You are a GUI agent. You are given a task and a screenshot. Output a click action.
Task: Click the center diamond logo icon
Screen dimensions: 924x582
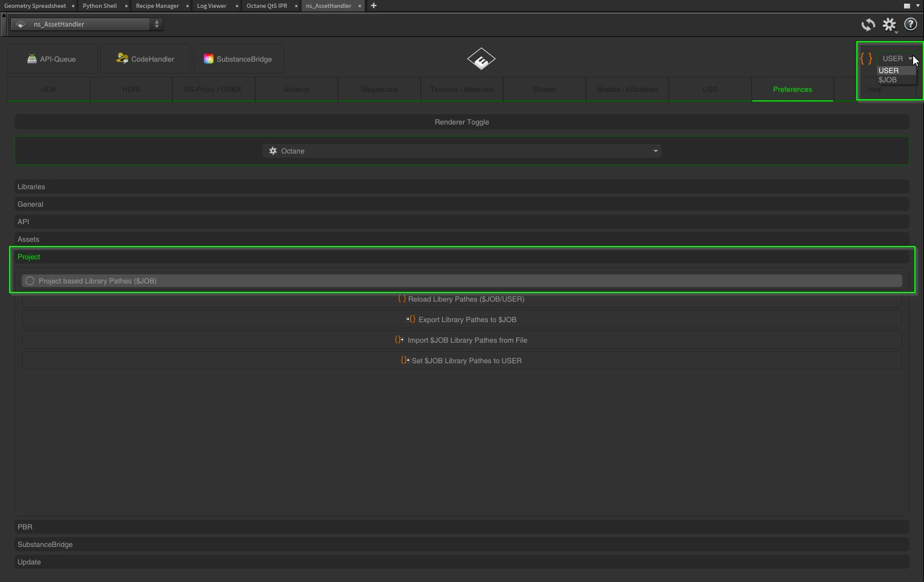pyautogui.click(x=481, y=59)
